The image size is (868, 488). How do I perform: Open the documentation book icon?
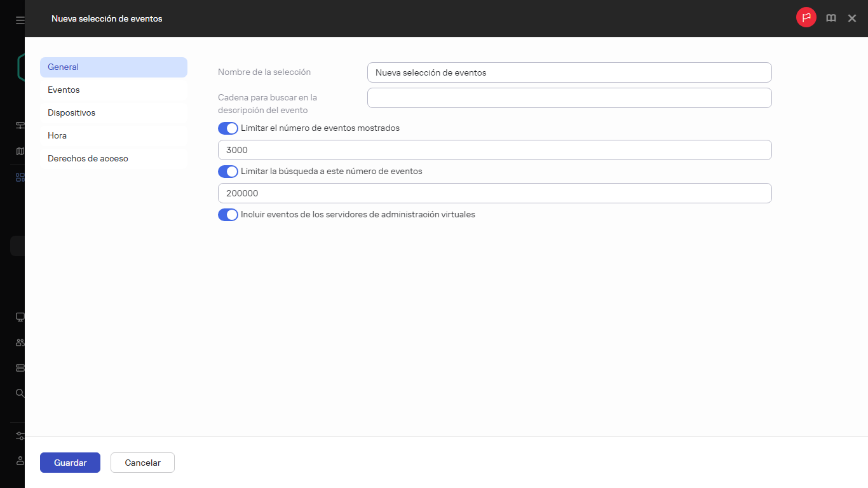click(831, 18)
